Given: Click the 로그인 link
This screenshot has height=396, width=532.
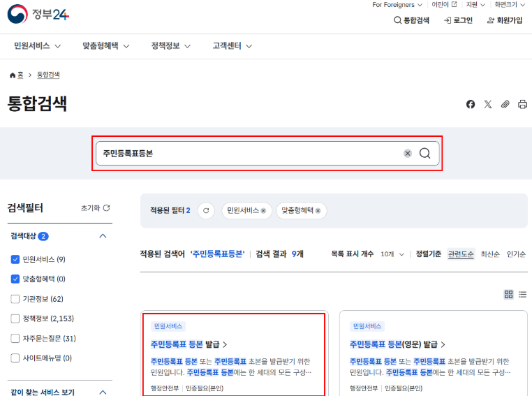Looking at the screenshot, I should 458,20.
